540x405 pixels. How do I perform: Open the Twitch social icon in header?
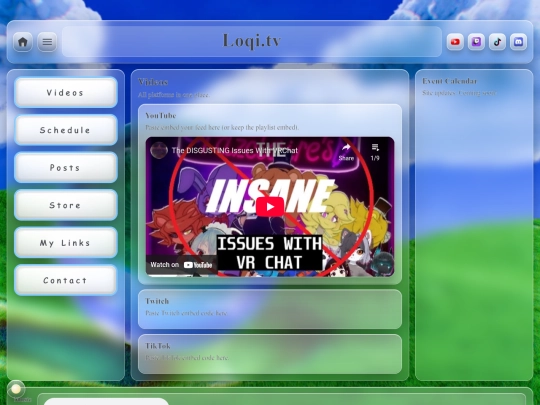[x=476, y=42]
